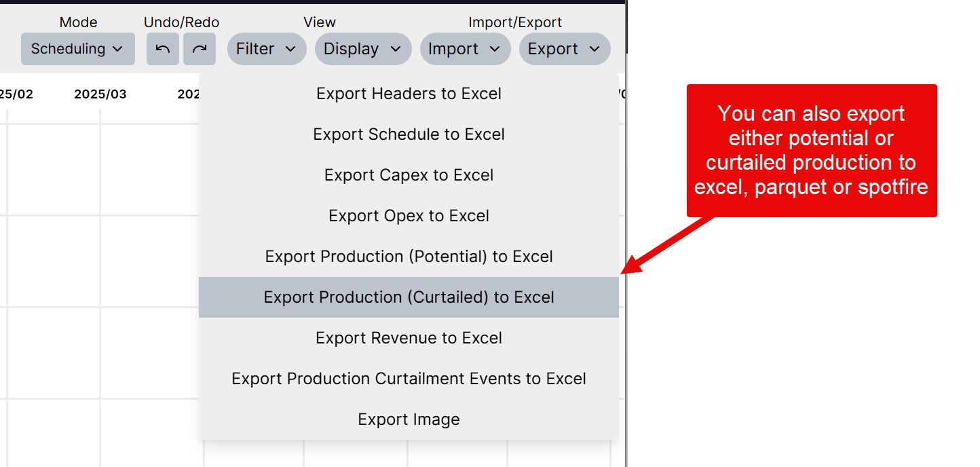Viewport: 980px width, 467px height.
Task: Click the chevron on the Export button
Action: point(595,49)
